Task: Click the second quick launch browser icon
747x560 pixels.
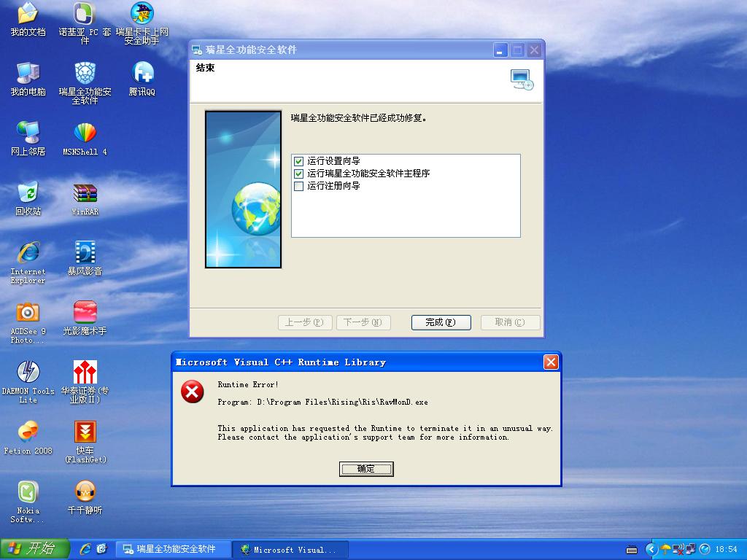Action: 101,549
